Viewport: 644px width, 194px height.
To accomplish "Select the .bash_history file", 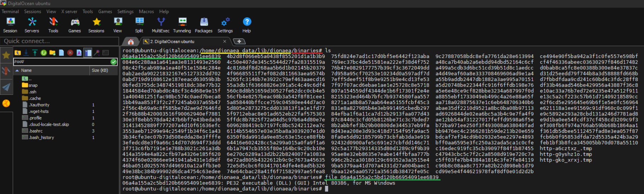I will click(x=41, y=137).
